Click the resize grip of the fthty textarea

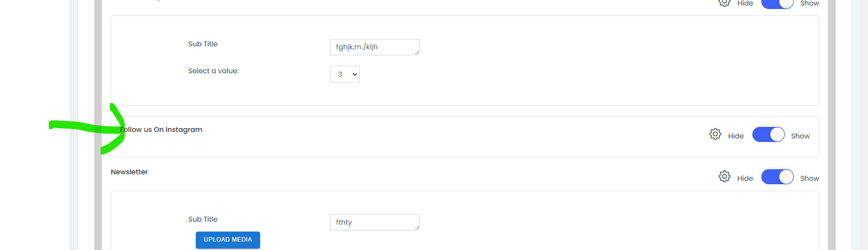tap(417, 227)
